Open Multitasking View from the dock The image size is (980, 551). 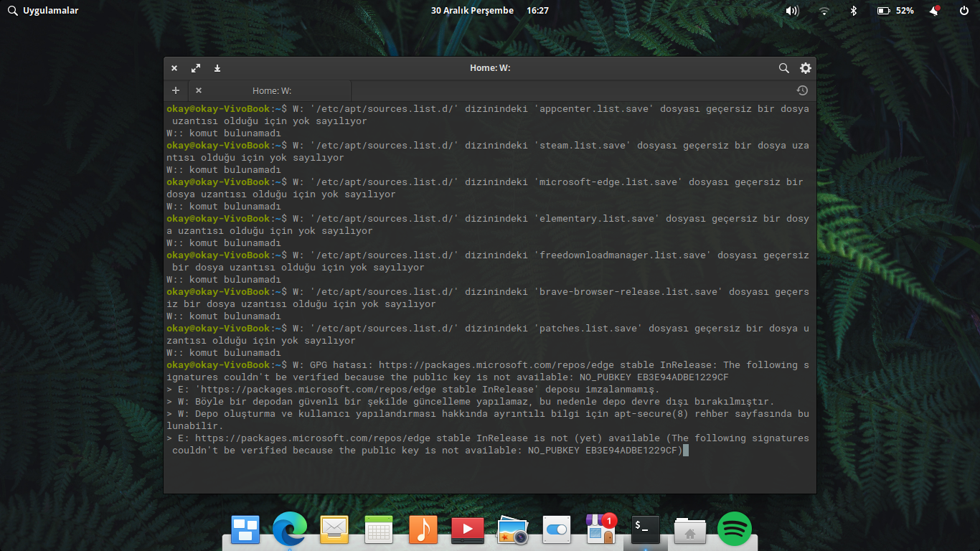pyautogui.click(x=245, y=529)
